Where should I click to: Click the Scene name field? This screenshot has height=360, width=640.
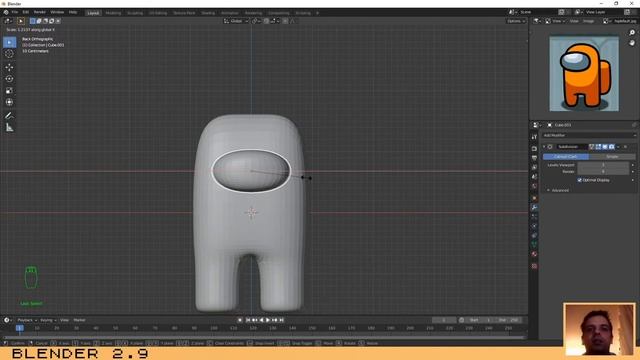pos(538,12)
